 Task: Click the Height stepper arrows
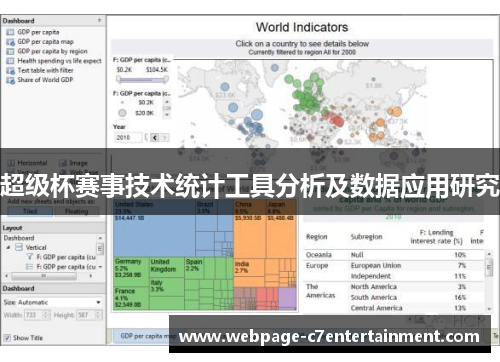coord(98,315)
